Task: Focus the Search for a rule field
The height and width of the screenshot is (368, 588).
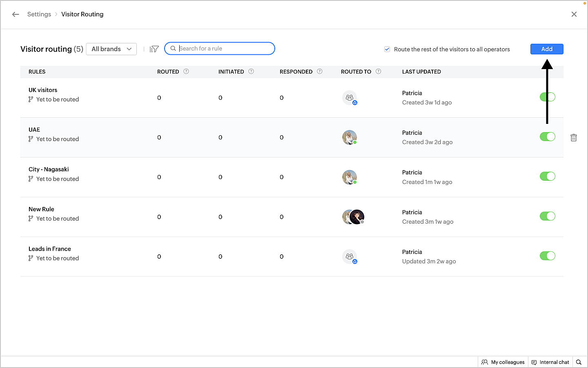Action: pyautogui.click(x=225, y=49)
